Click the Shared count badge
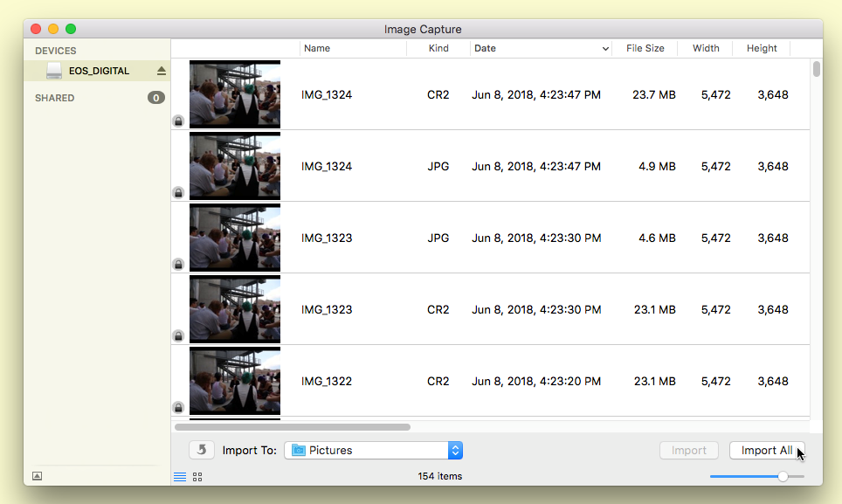The image size is (842, 504). [x=156, y=98]
